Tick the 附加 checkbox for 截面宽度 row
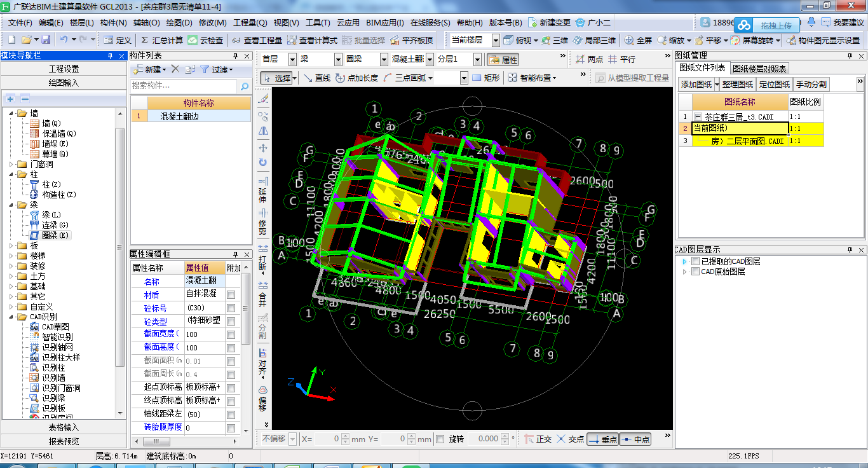 231,334
